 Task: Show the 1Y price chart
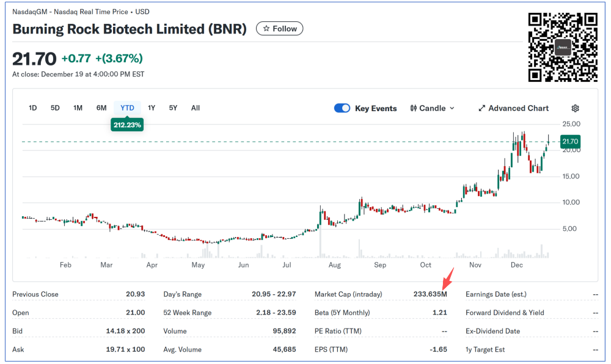click(152, 108)
